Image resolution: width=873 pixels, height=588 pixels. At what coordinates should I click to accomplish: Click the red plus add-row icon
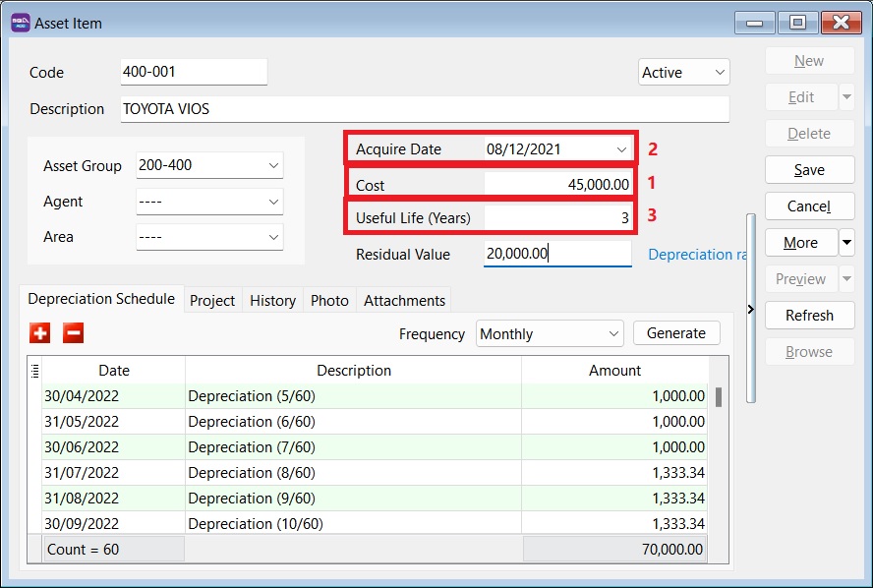[x=40, y=333]
